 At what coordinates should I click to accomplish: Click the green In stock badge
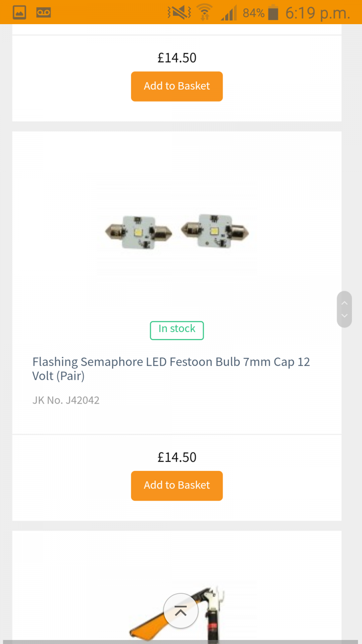tap(177, 330)
